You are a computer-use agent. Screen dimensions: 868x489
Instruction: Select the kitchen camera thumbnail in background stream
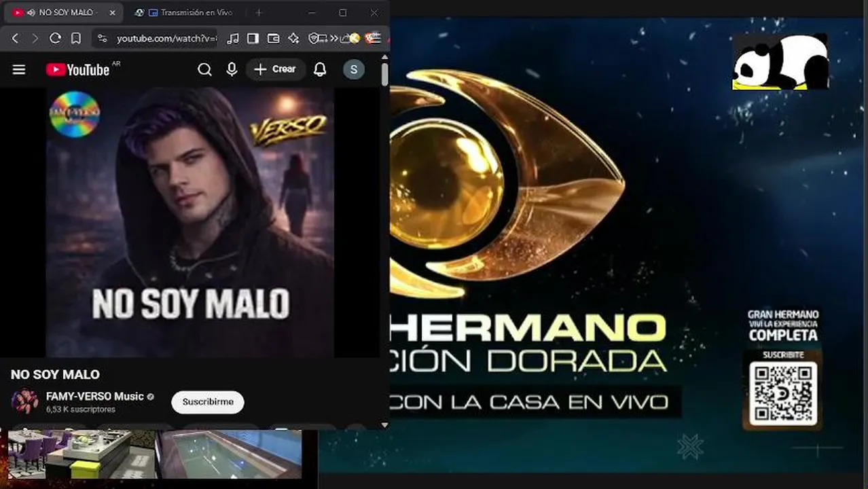point(80,454)
